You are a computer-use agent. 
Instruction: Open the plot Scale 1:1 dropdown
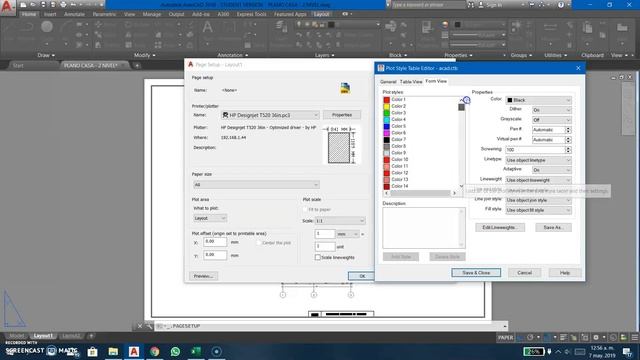pyautogui.click(x=340, y=221)
